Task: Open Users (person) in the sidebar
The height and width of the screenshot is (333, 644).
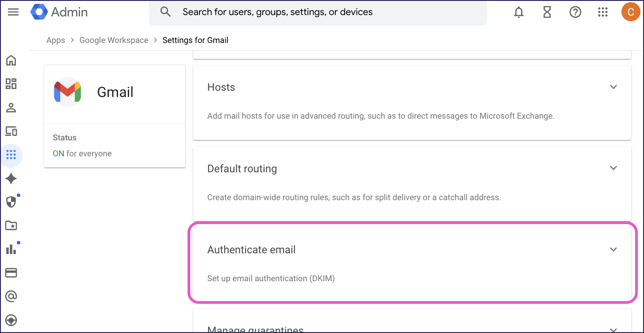Action: click(11, 107)
